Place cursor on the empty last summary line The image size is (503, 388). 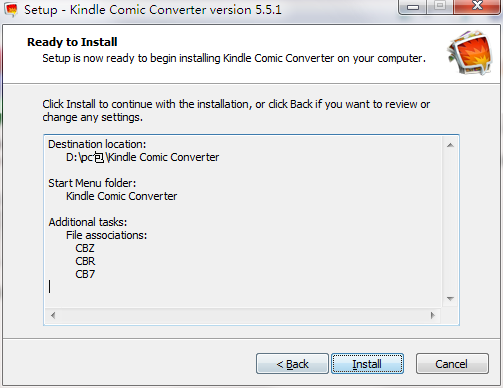49,287
